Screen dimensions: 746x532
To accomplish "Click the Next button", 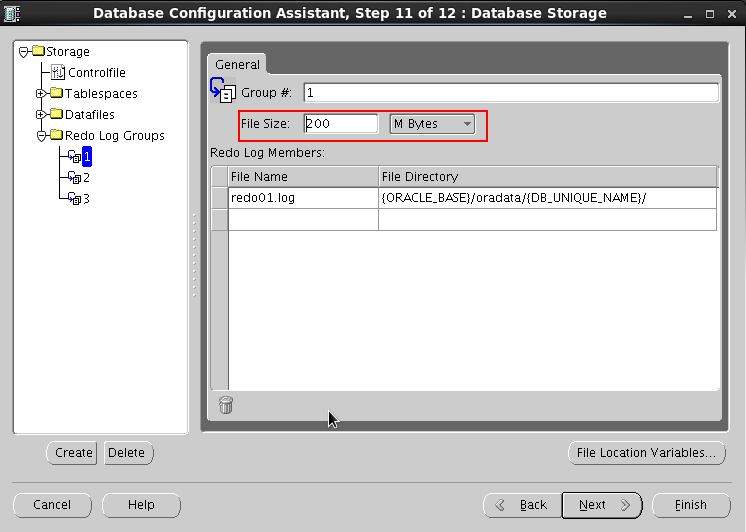I will 601,505.
